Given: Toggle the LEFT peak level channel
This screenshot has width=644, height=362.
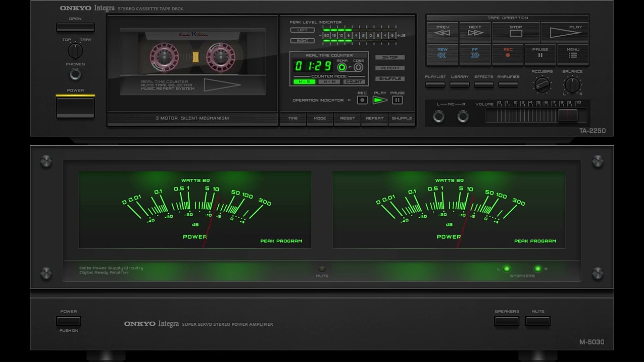Looking at the screenshot, I should coord(302,30).
